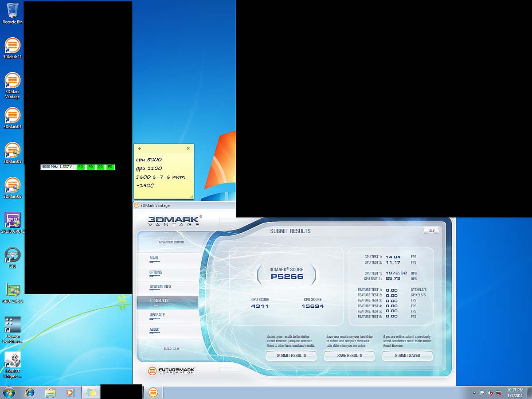Open HELP in 3DMark Vantage
Screen dimensions: 532x399
click(430, 231)
